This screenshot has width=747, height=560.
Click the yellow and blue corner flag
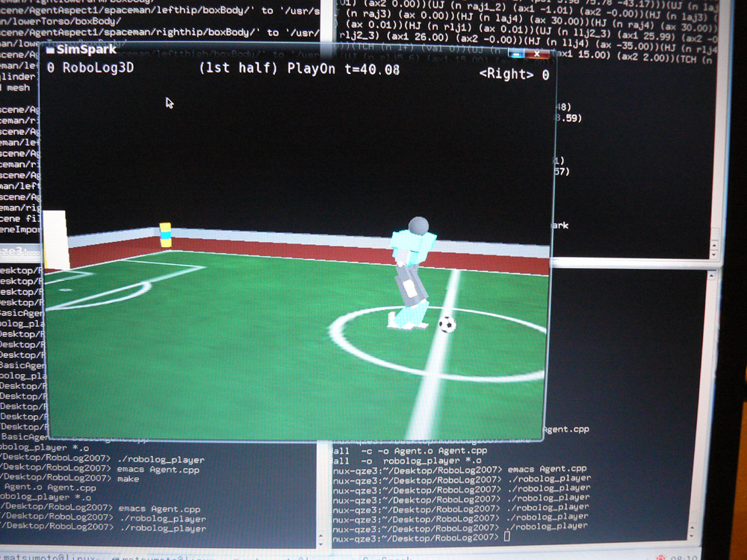pyautogui.click(x=165, y=234)
